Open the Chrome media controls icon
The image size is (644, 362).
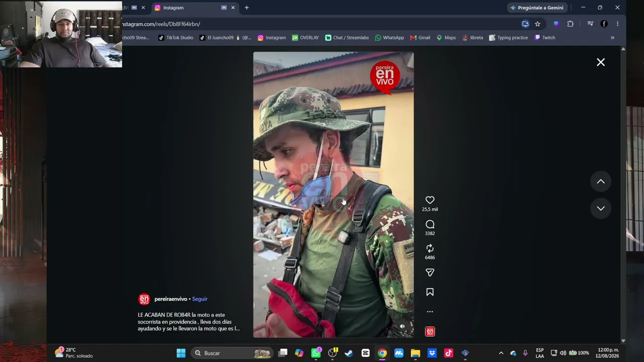tap(590, 24)
